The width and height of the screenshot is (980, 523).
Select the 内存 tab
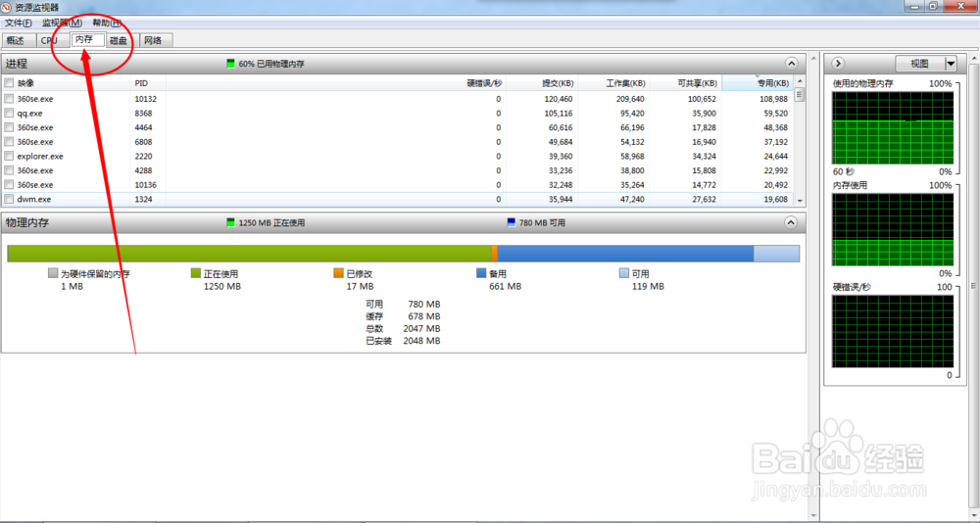pyautogui.click(x=85, y=39)
